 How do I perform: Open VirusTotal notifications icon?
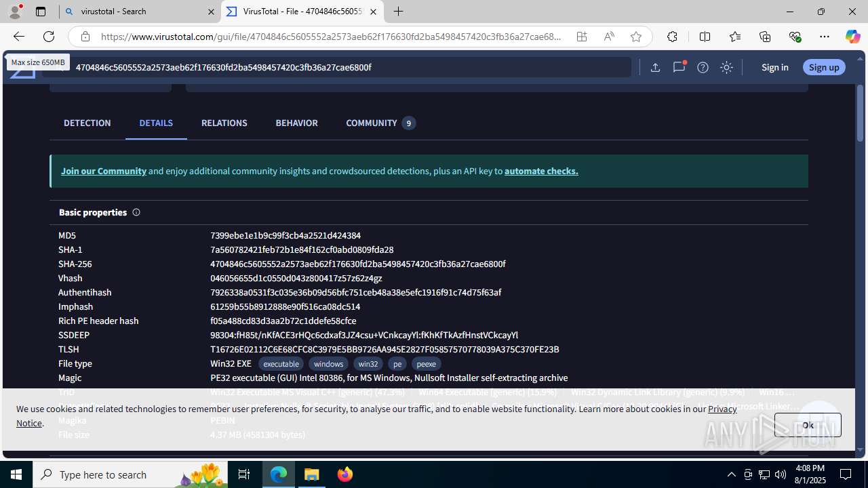(x=679, y=67)
